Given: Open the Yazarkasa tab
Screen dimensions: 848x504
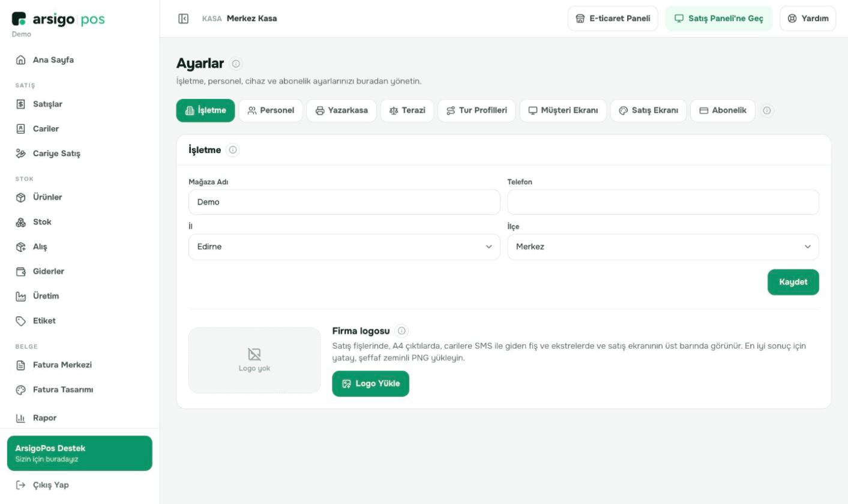Looking at the screenshot, I should tap(341, 110).
